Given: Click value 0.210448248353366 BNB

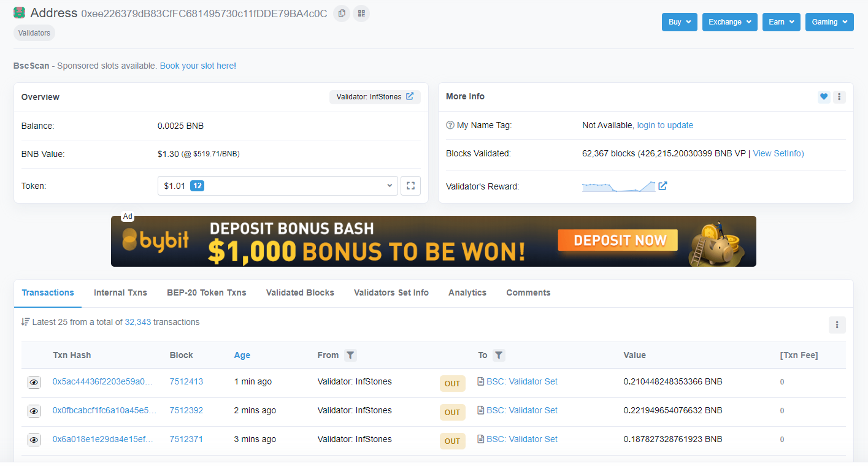Looking at the screenshot, I should point(673,381).
